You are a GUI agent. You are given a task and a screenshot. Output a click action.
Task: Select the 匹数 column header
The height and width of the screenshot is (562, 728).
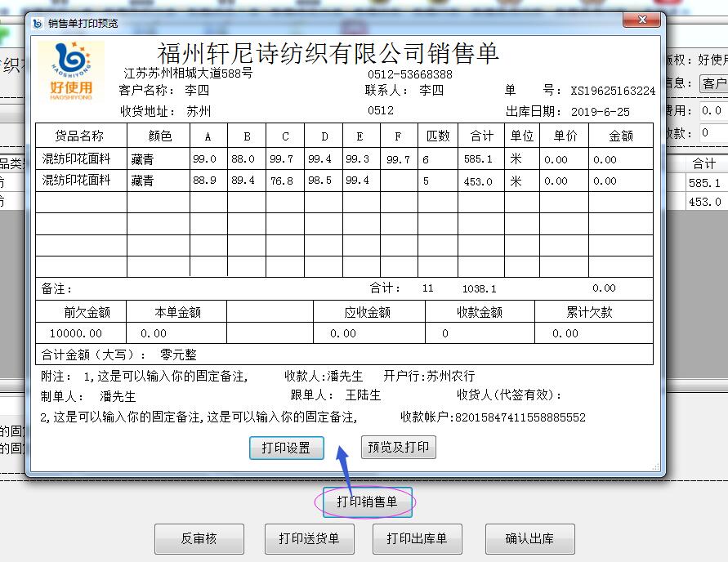click(x=438, y=136)
